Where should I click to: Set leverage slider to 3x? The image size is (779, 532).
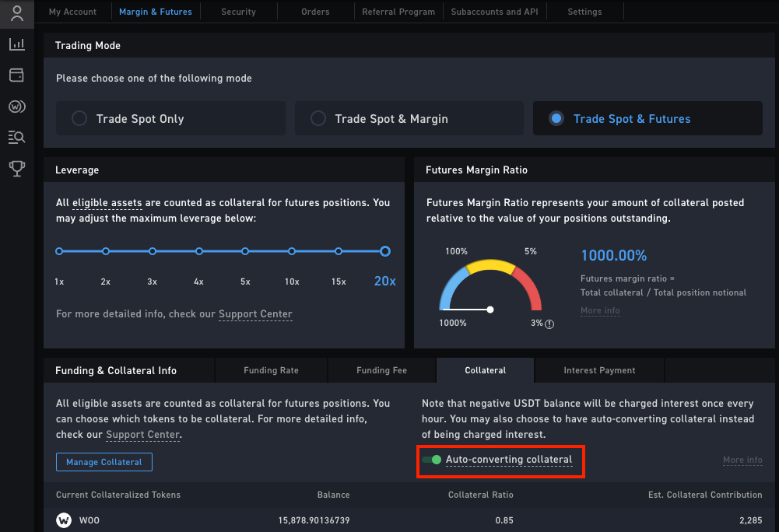pos(153,251)
